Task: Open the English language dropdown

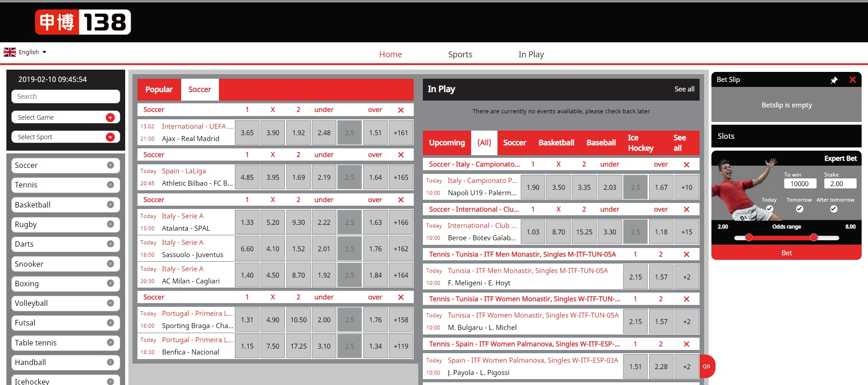Action: click(x=25, y=52)
